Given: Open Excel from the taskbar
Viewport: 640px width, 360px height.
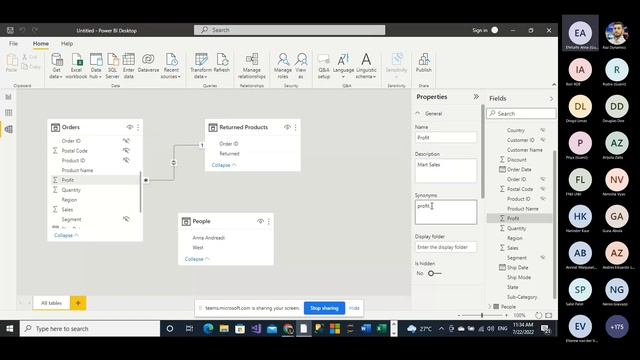Looking at the screenshot, I should 382,329.
